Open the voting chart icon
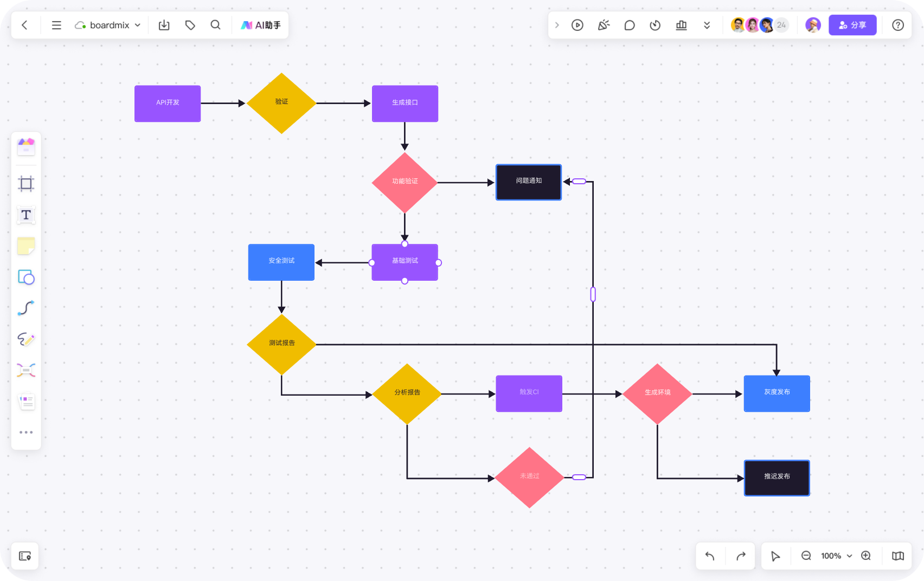The height and width of the screenshot is (581, 924). (682, 25)
